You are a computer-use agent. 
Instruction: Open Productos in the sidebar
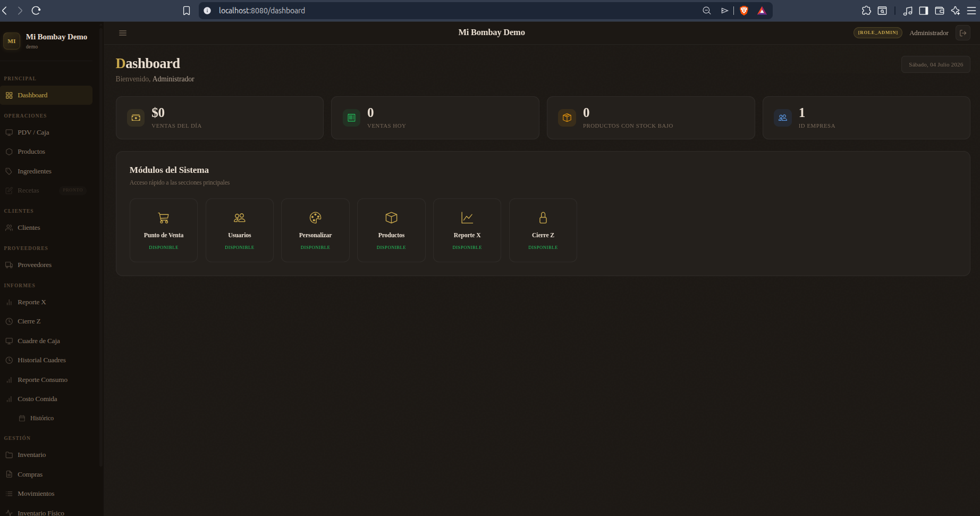pyautogui.click(x=46, y=152)
